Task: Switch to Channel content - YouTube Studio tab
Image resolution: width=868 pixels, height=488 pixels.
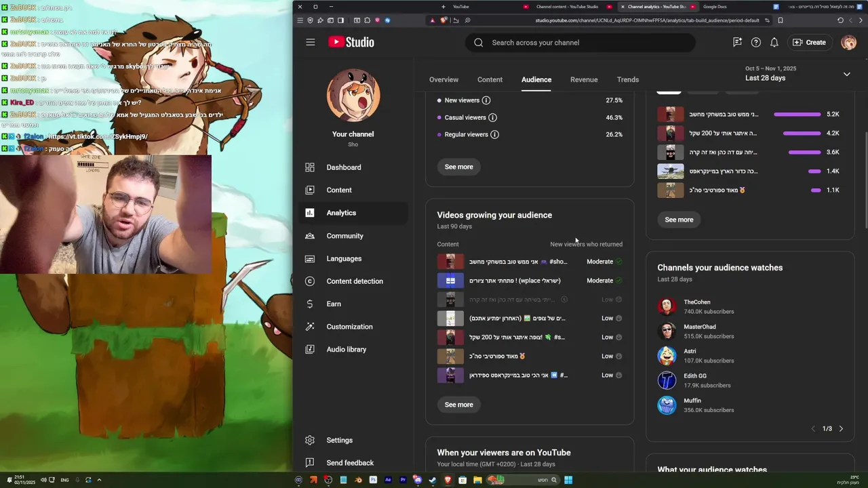Action: coord(568,7)
